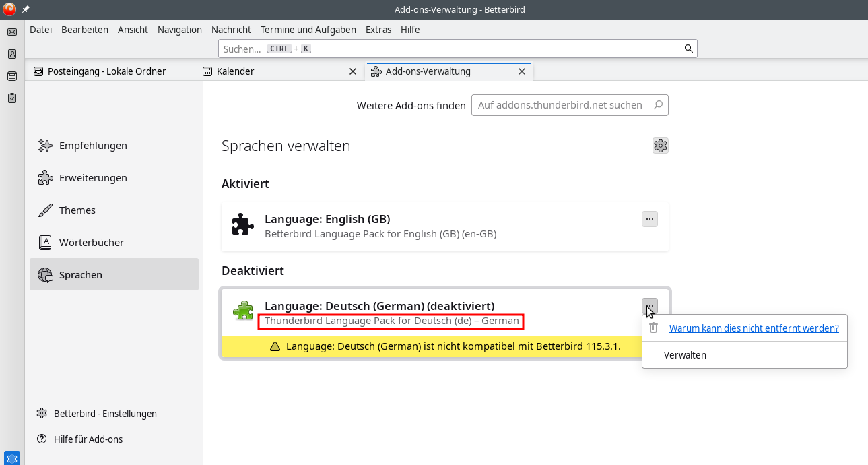Open the Hilfe menu

point(410,30)
